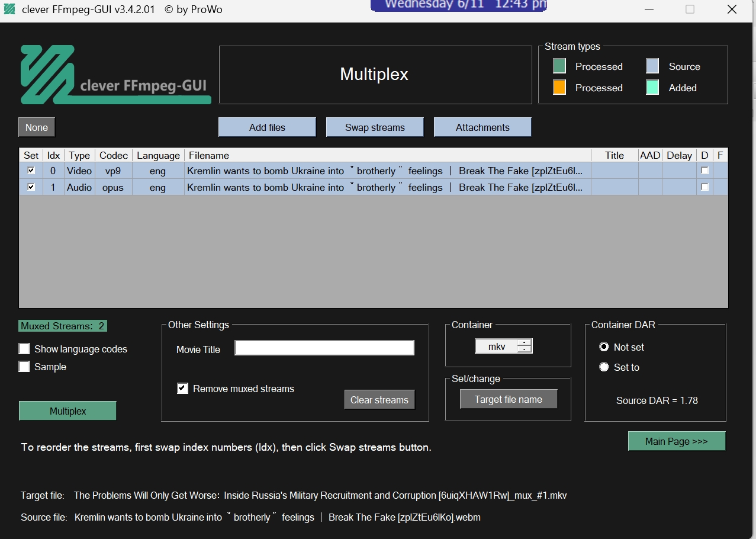Image resolution: width=756 pixels, height=539 pixels.
Task: Click the Movie Title input field
Action: [324, 348]
